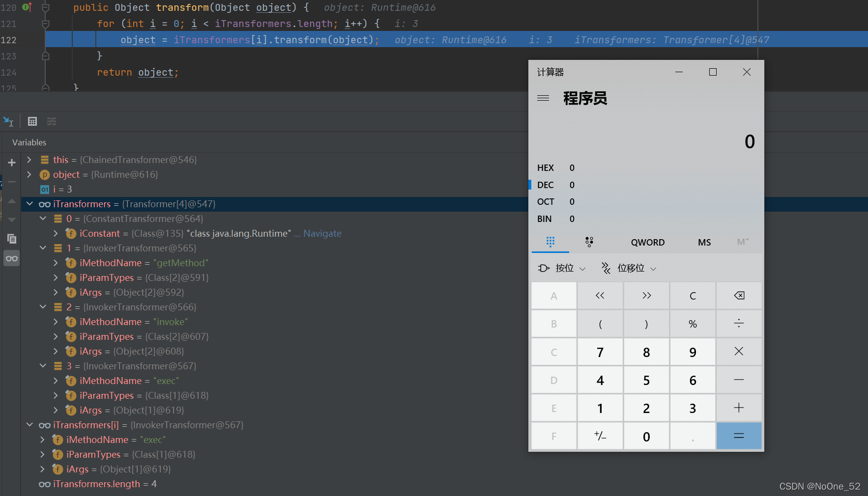This screenshot has height=496, width=868.
Task: Click the right shift >> key
Action: (646, 296)
